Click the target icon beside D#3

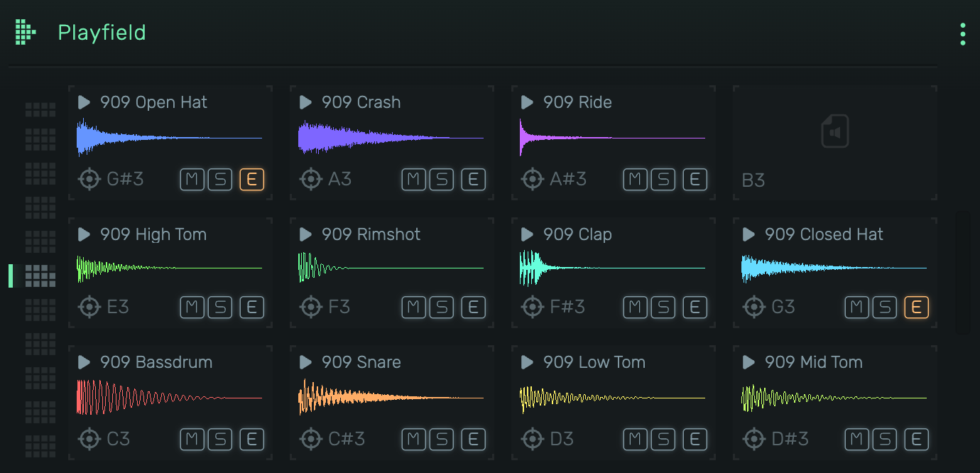pos(753,439)
